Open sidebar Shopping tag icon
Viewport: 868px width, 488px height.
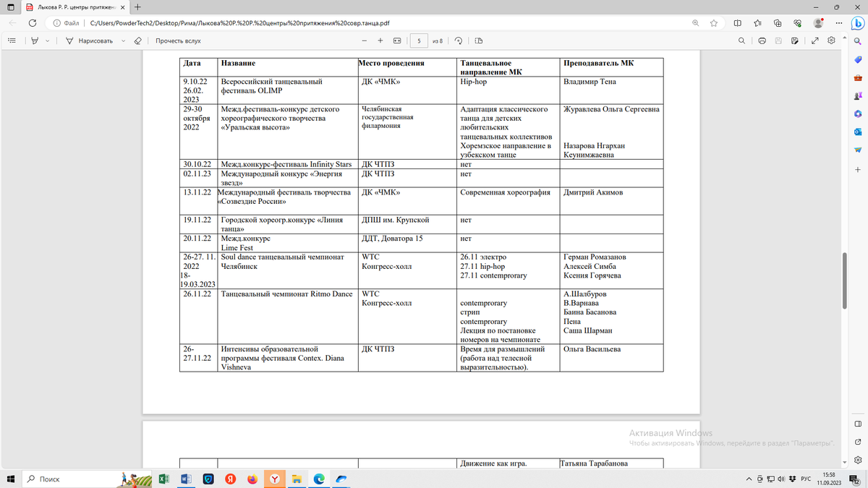[857, 60]
